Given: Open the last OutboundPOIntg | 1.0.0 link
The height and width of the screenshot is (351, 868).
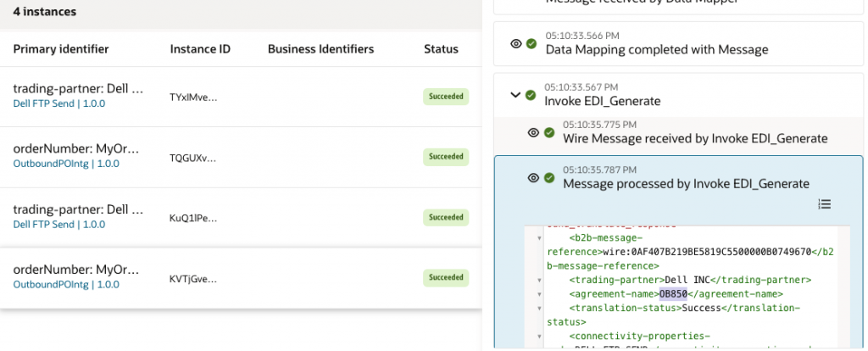Looking at the screenshot, I should coord(66,284).
